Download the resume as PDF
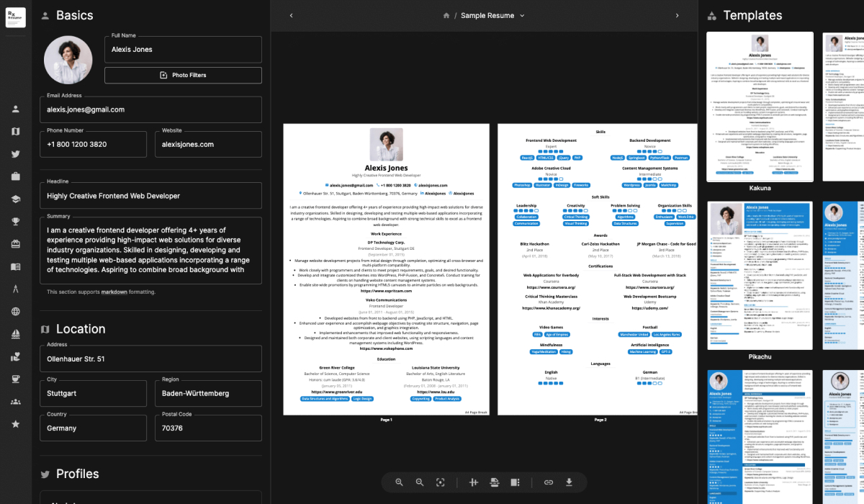The image size is (864, 504). pos(570,482)
